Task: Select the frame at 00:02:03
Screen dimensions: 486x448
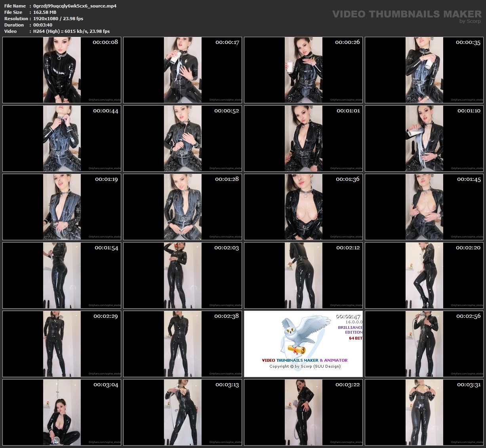Action: (183, 275)
